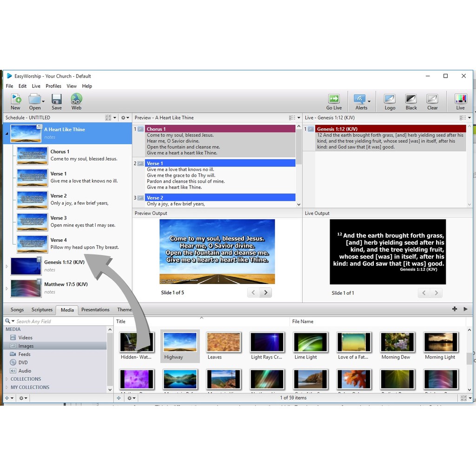Viewport: 476px width, 476px height.
Task: Open the Profiles menu
Action: tap(53, 86)
